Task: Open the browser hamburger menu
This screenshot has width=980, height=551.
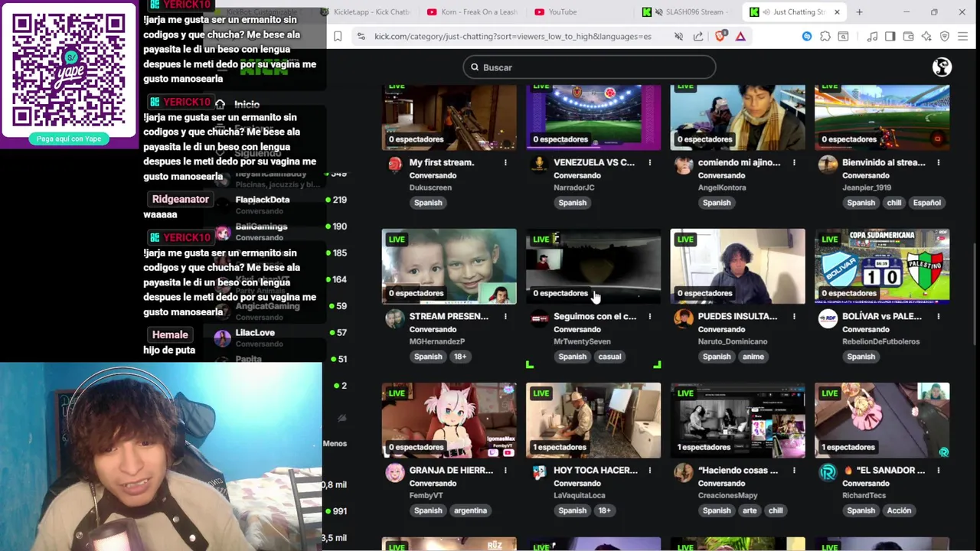Action: coord(963,36)
